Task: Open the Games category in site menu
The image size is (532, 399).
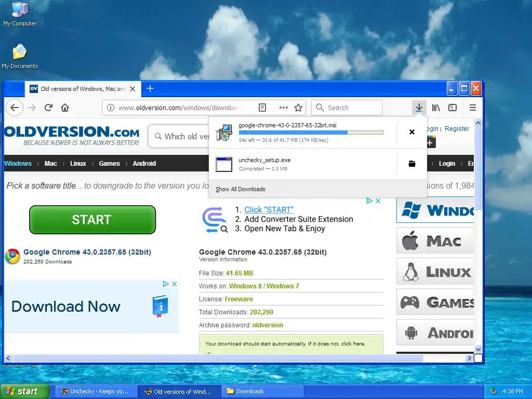Action: [109, 164]
